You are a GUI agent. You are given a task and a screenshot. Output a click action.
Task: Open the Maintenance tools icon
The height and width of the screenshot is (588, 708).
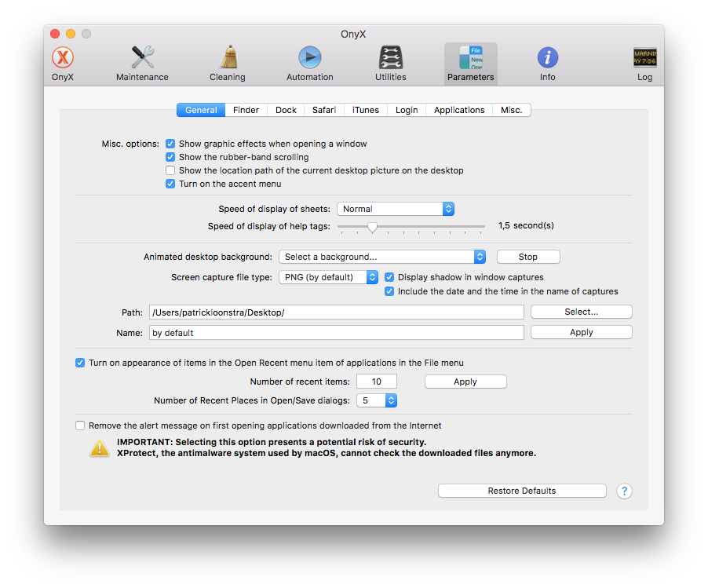[x=142, y=64]
